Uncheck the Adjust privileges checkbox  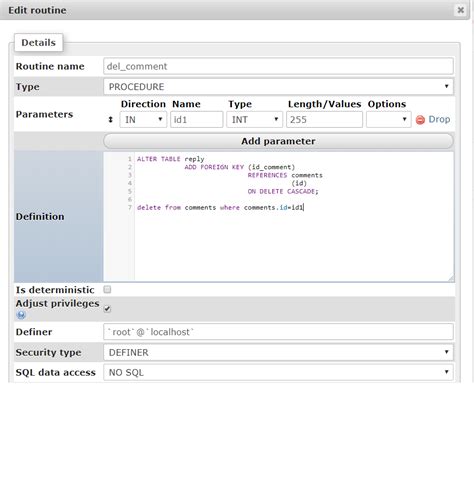click(107, 309)
